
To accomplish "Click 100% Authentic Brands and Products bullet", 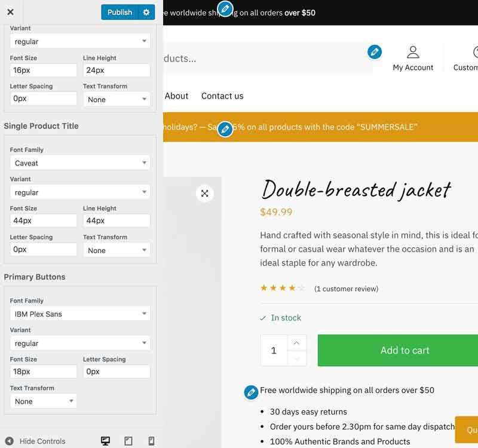I will pos(340,441).
